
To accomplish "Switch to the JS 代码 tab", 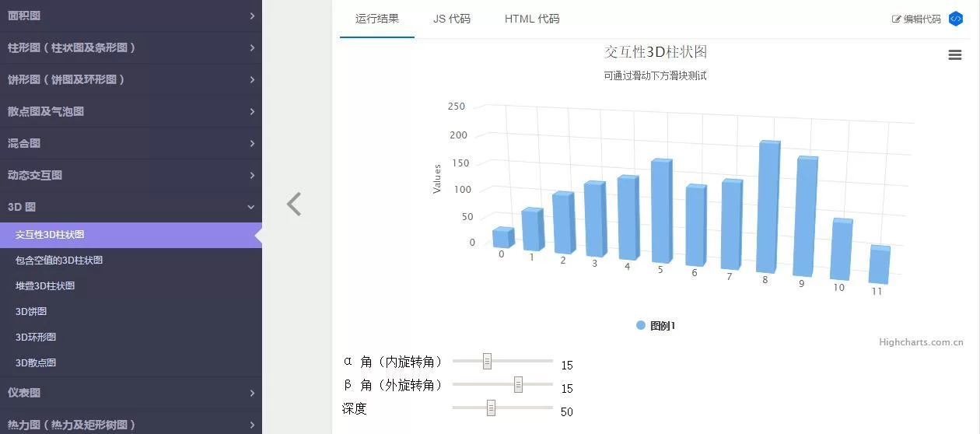I will coord(452,19).
